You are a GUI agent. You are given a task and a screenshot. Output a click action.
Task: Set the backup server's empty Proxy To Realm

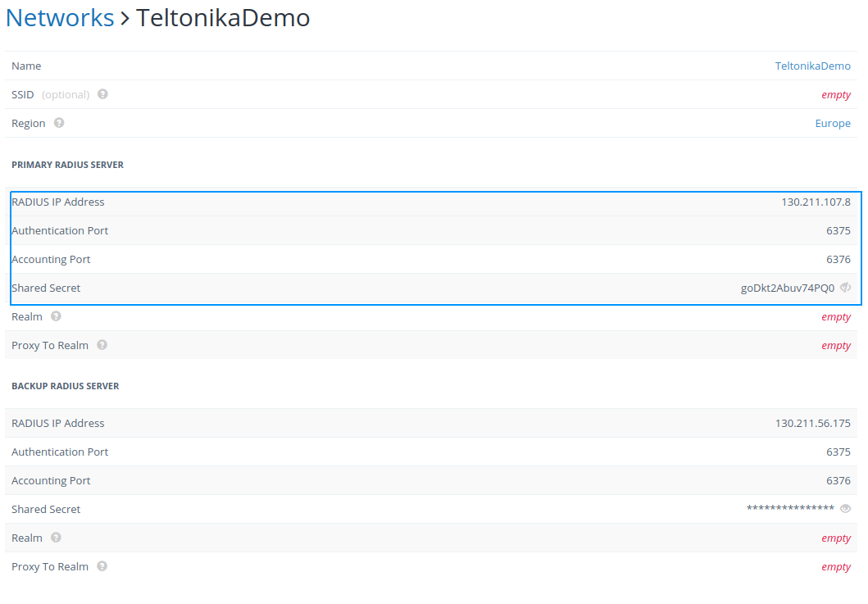coord(836,567)
